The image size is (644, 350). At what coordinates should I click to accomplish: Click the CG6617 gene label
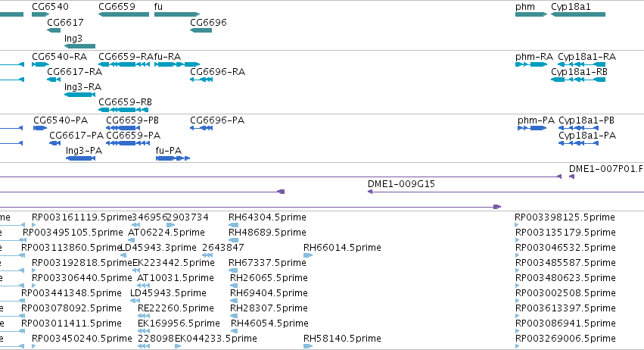click(x=65, y=22)
